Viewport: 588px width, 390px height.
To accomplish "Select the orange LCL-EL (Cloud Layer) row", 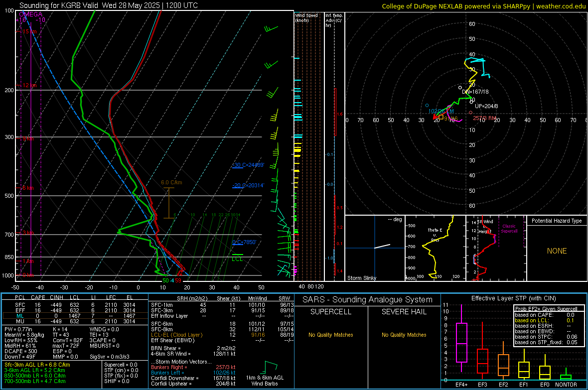I will pyautogui.click(x=222, y=335).
